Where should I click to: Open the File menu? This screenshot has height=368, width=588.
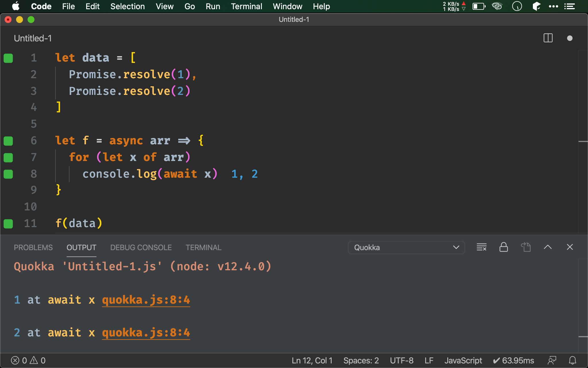click(x=68, y=6)
